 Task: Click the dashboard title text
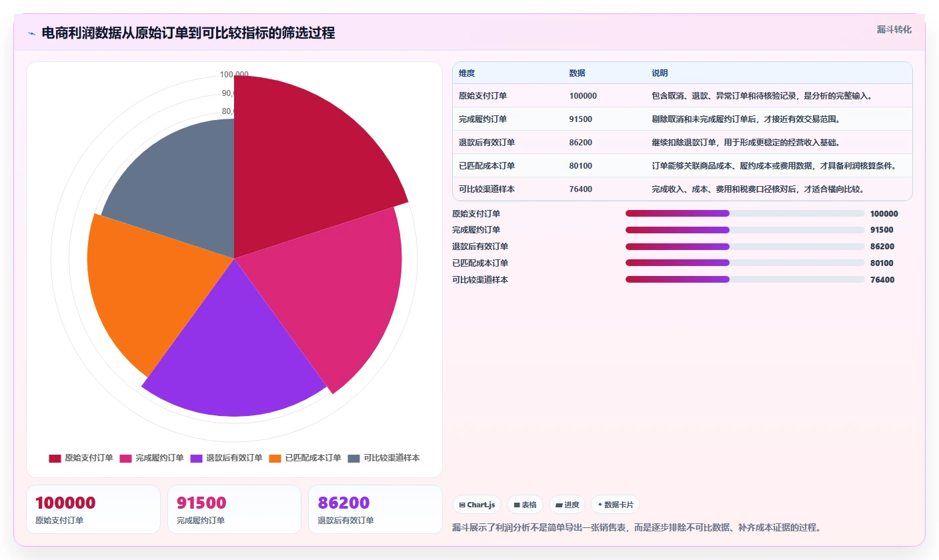tap(188, 33)
